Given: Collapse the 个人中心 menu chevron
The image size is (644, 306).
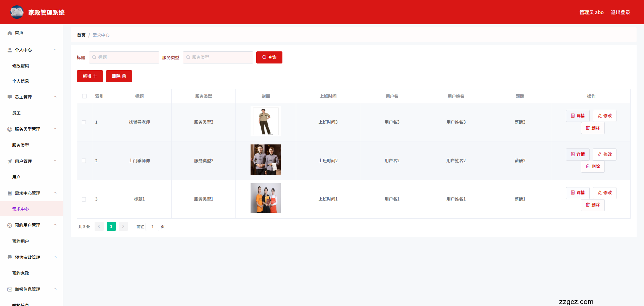Looking at the screenshot, I should [x=55, y=50].
